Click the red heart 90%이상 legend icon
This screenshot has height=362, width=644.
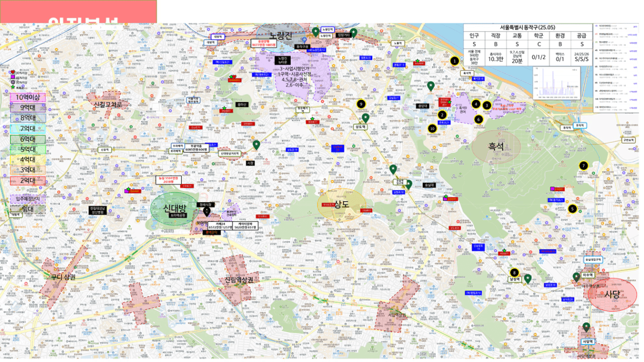[13, 73]
